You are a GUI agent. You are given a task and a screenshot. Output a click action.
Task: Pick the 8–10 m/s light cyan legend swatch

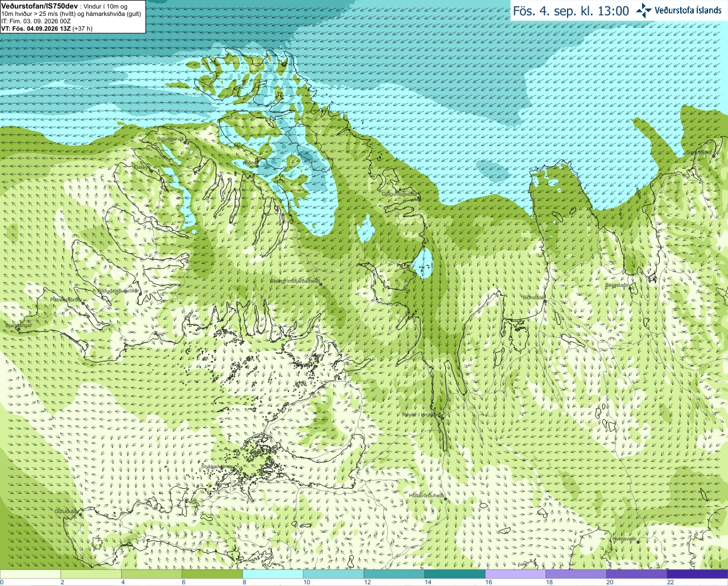272,574
